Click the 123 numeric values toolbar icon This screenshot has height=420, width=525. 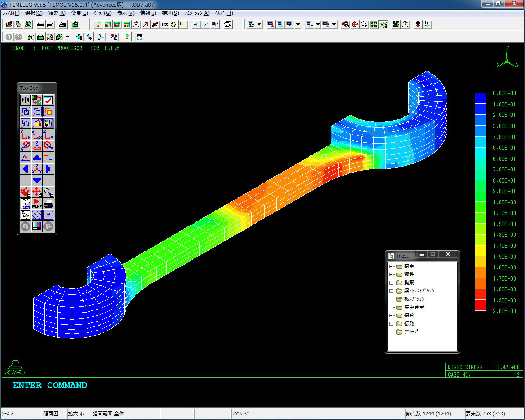(164, 25)
